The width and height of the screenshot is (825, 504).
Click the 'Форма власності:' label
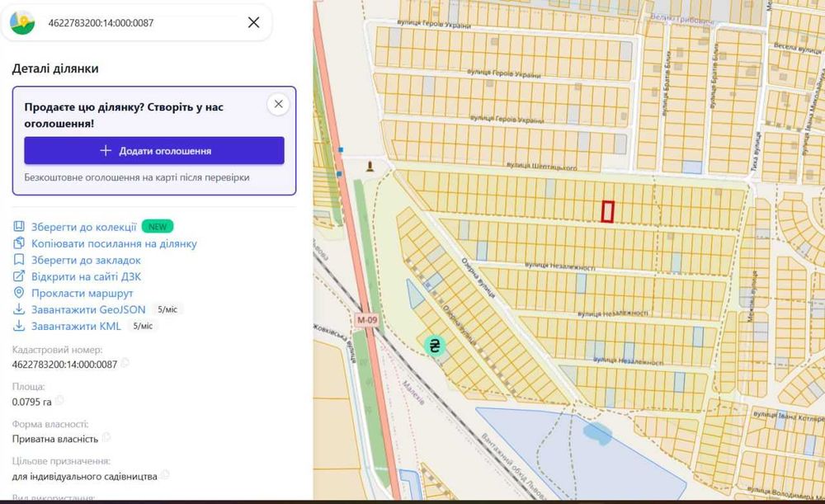tap(50, 424)
